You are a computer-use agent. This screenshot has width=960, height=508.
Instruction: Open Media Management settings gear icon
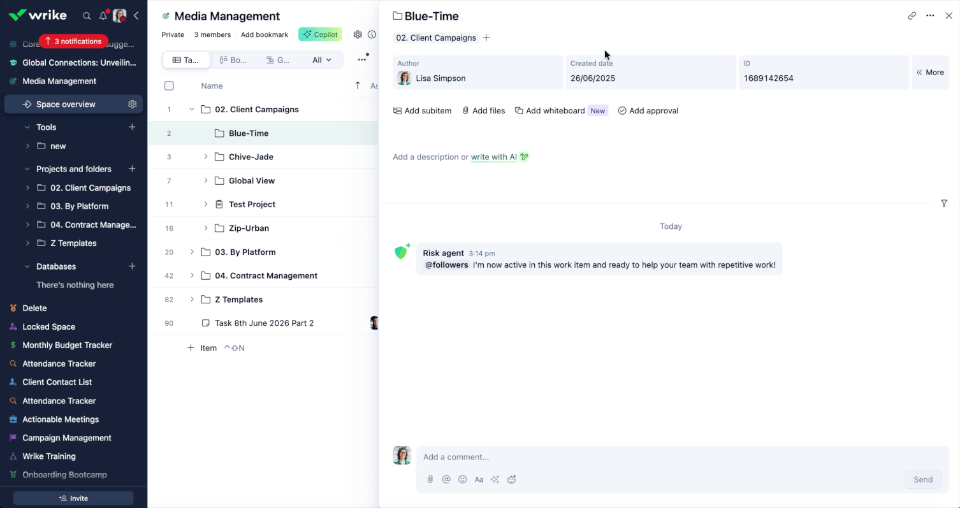click(x=358, y=34)
